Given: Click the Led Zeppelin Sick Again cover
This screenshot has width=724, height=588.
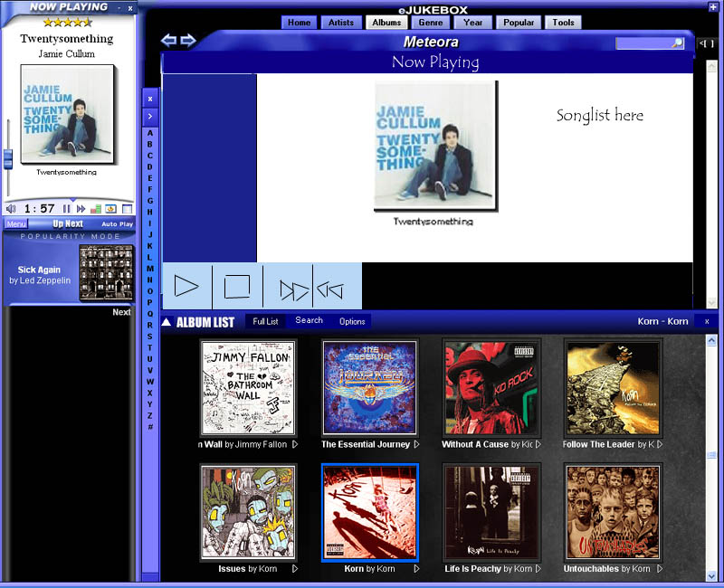Looking at the screenshot, I should coord(107,272).
